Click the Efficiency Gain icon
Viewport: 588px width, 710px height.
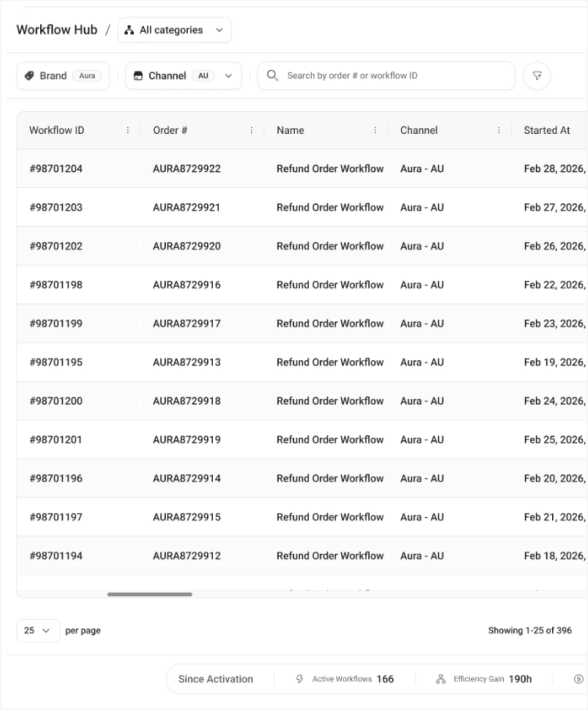[x=441, y=679]
